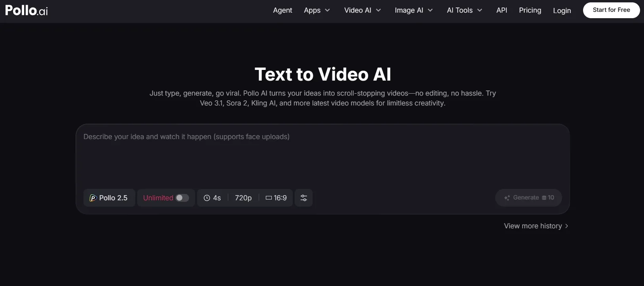Change the 16:9 aspect ratio option
This screenshot has width=644, height=286.
[276, 198]
